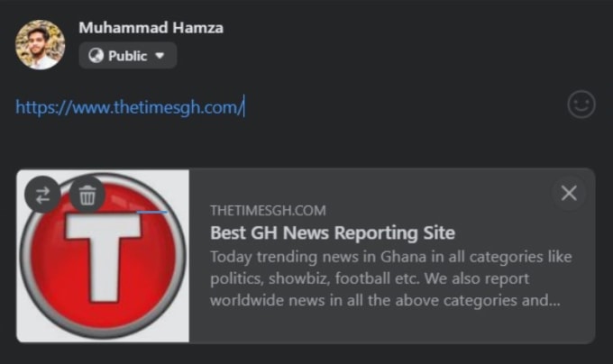This screenshot has width=613, height=364.
Task: Click the globe icon in audience selector
Action: [96, 56]
